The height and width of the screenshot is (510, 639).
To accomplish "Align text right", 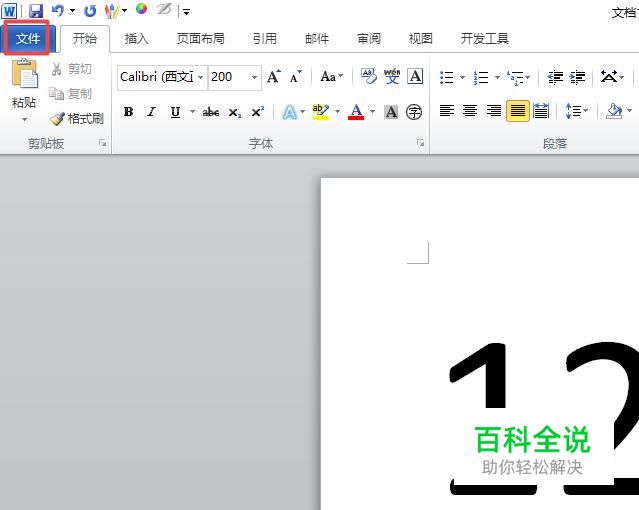I will pos(494,110).
